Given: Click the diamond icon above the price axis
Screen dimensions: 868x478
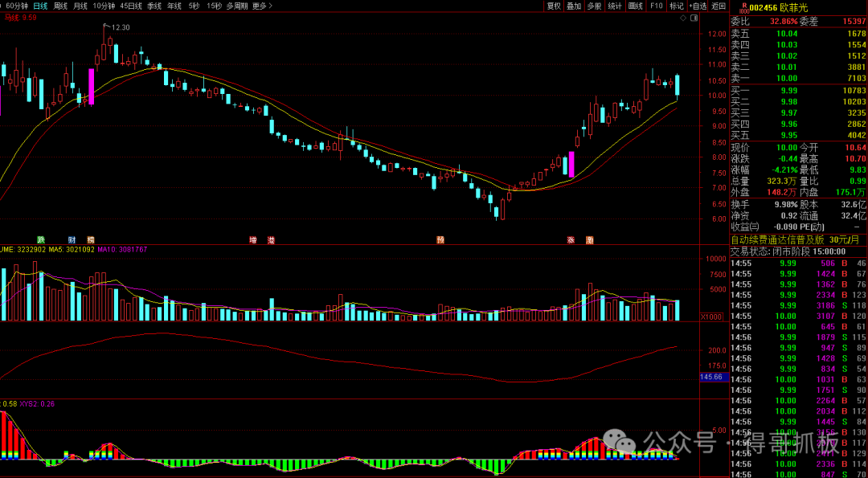Looking at the screenshot, I should tap(684, 18).
